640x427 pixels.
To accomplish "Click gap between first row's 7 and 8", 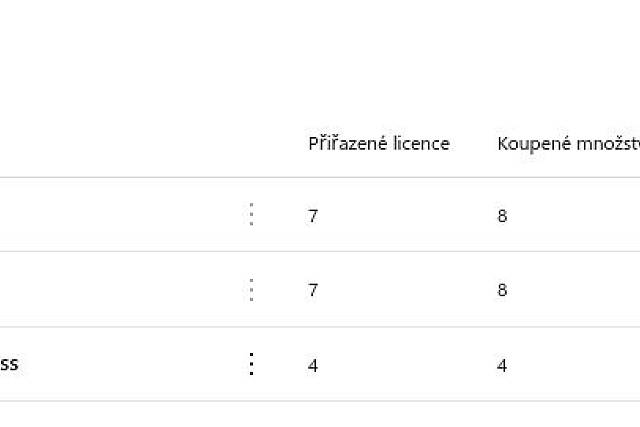I will click(x=405, y=216).
